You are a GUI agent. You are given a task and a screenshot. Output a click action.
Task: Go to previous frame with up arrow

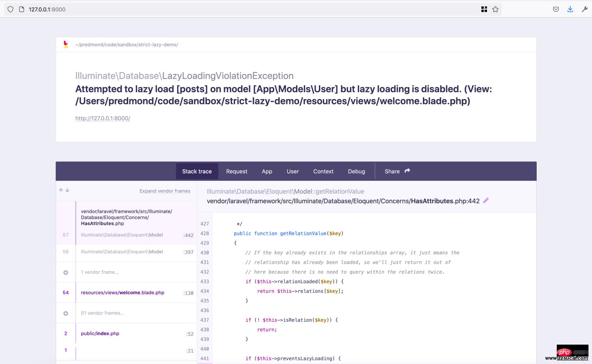[61, 190]
